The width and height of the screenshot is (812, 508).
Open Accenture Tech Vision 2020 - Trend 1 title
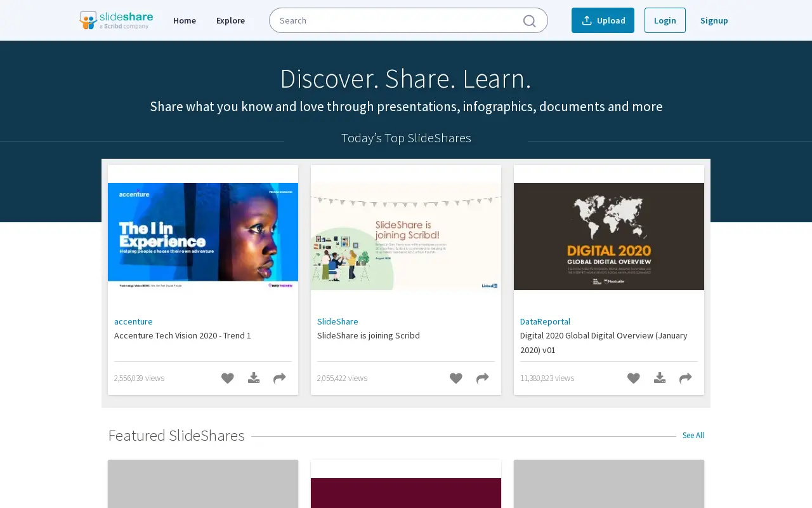pos(183,335)
